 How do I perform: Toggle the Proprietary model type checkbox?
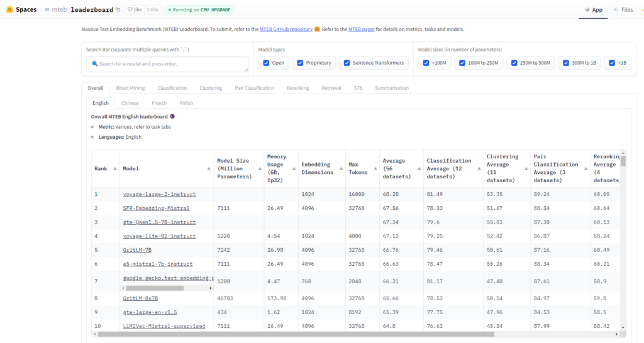[x=300, y=63]
